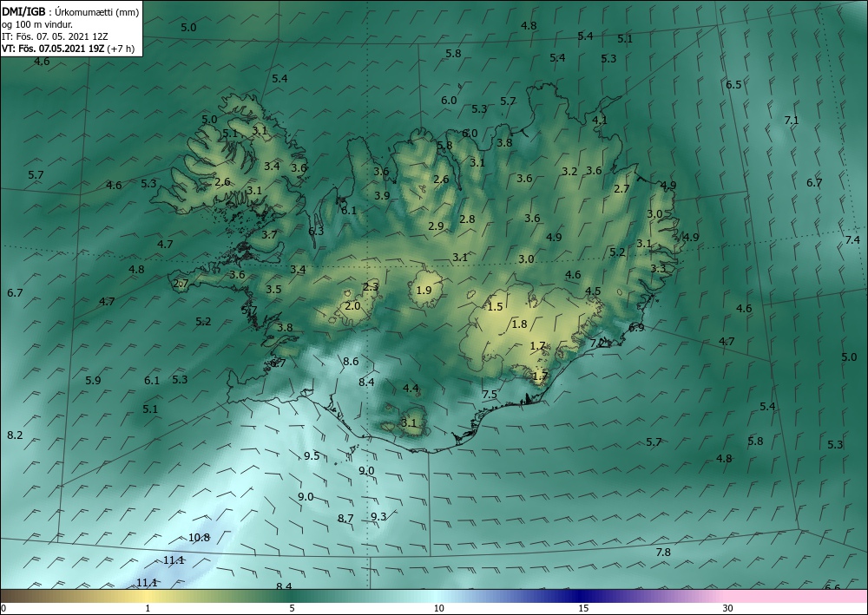
Task: Click the map value '7.1'
Action: [x=792, y=120]
